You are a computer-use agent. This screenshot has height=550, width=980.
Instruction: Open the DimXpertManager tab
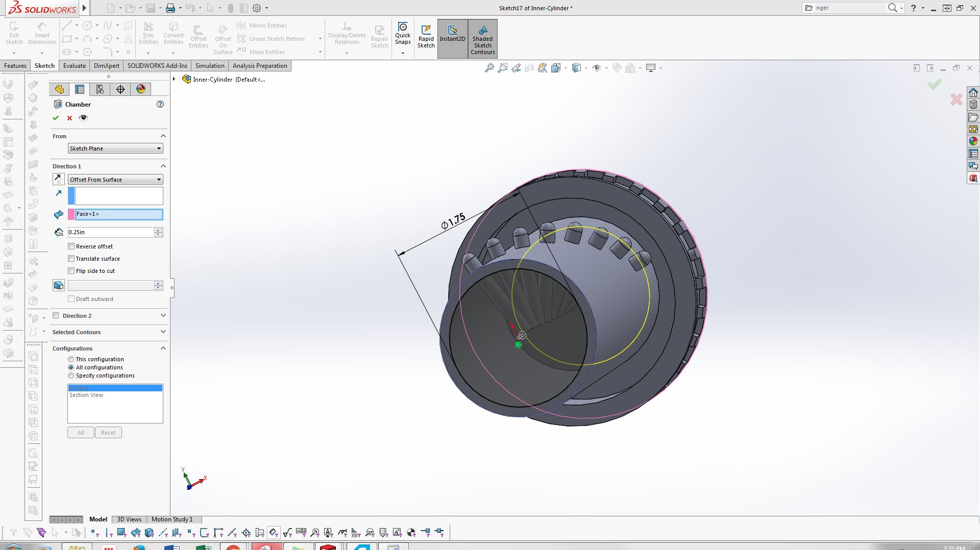tap(120, 89)
